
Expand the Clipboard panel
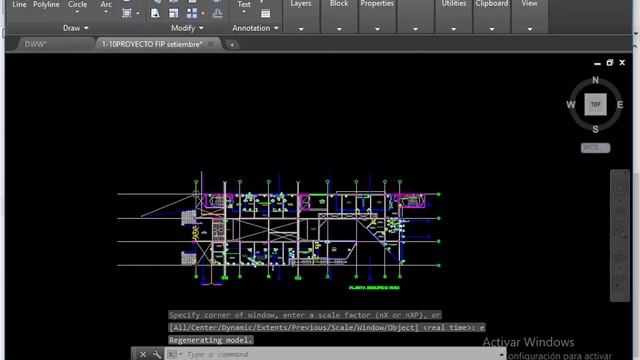click(x=492, y=29)
